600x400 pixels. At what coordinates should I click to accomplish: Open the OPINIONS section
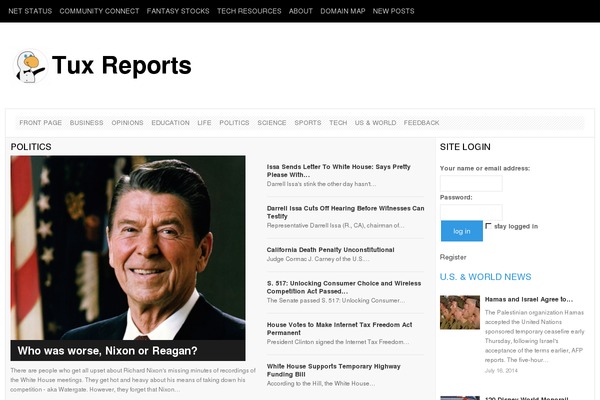(x=127, y=122)
